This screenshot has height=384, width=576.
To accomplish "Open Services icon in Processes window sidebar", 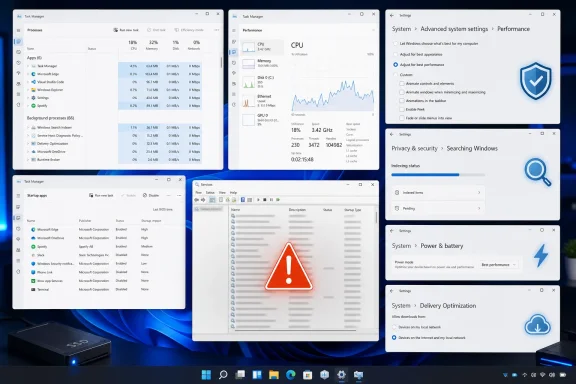I will click(18, 105).
